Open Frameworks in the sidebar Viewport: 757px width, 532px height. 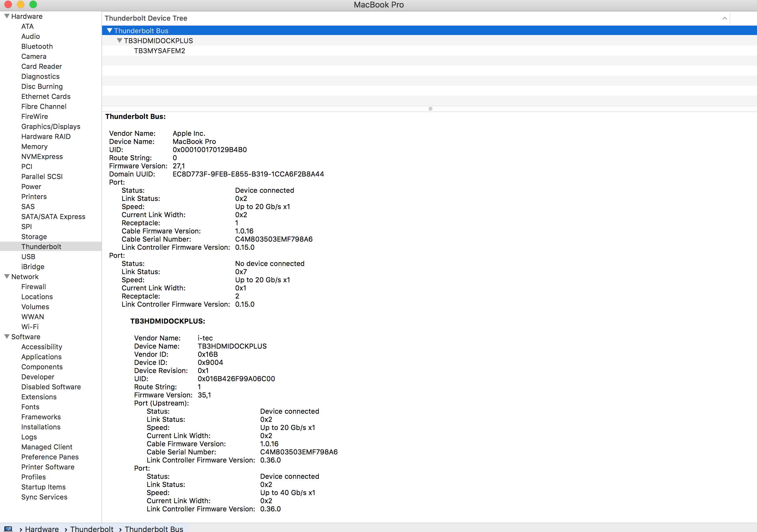(x=41, y=417)
